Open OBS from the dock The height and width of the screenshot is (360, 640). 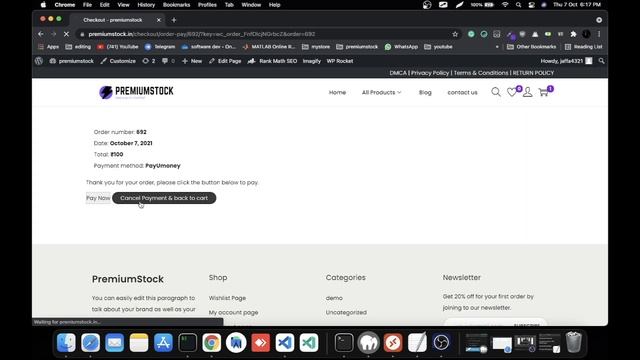[441, 342]
